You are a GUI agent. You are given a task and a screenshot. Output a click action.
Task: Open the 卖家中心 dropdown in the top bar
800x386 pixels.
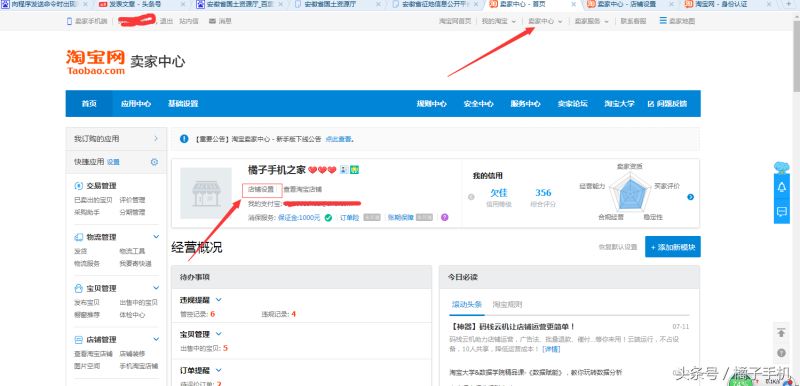pos(545,21)
